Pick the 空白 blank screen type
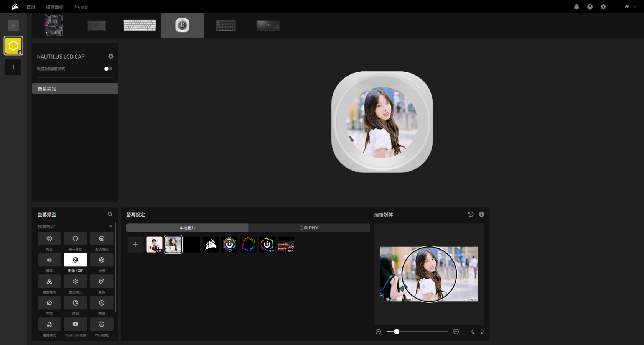 tap(49, 303)
